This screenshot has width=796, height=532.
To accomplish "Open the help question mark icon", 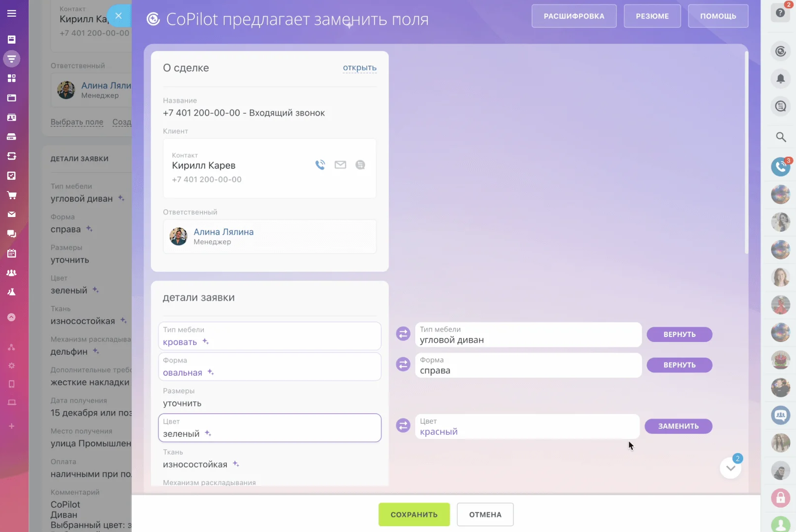I will pyautogui.click(x=780, y=13).
